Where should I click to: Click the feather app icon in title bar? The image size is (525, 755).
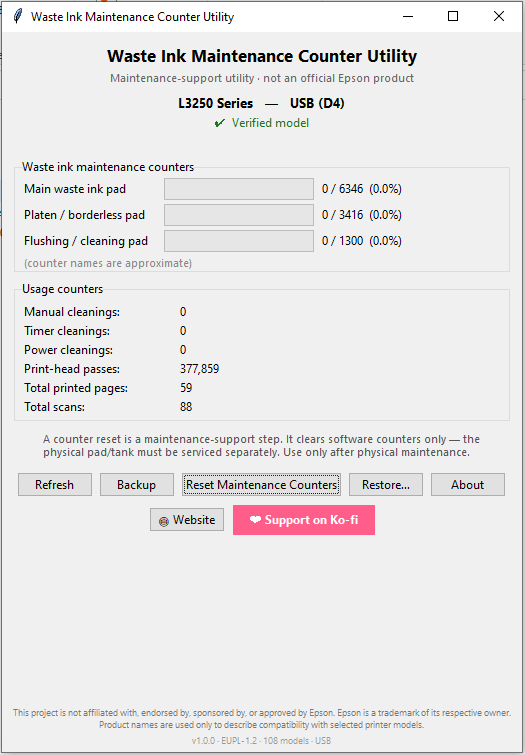18,16
